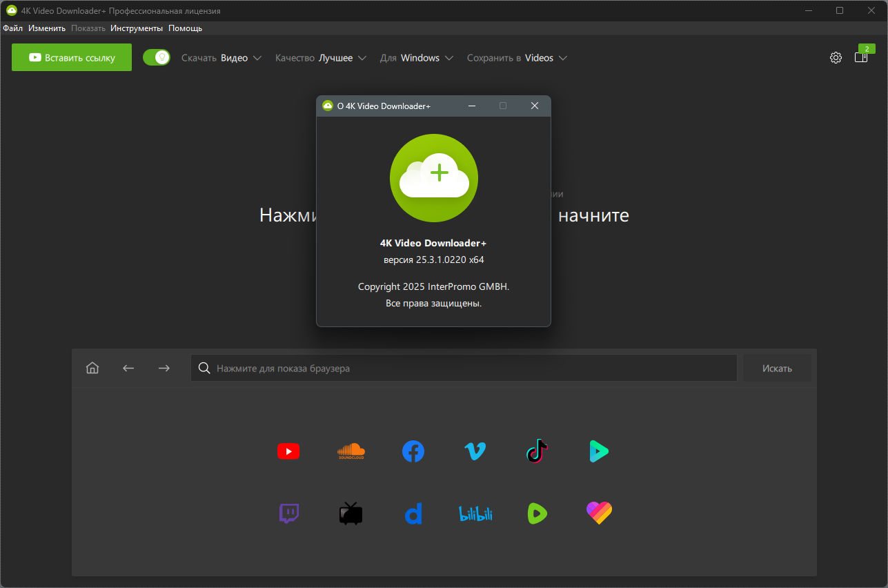The height and width of the screenshot is (588, 888).
Task: Click the green cloud logo in About dialog
Action: pyautogui.click(x=434, y=178)
